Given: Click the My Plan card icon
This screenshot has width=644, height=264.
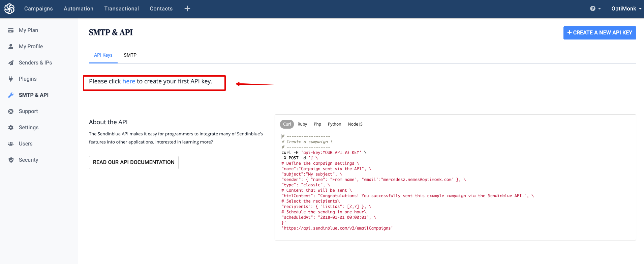Looking at the screenshot, I should (x=11, y=30).
